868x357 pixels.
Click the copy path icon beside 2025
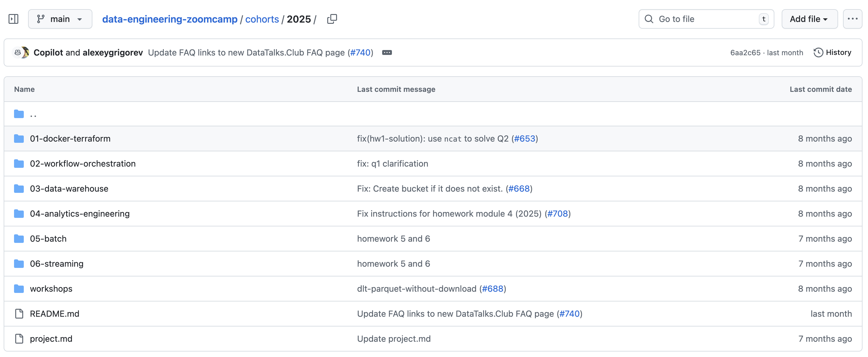332,19
